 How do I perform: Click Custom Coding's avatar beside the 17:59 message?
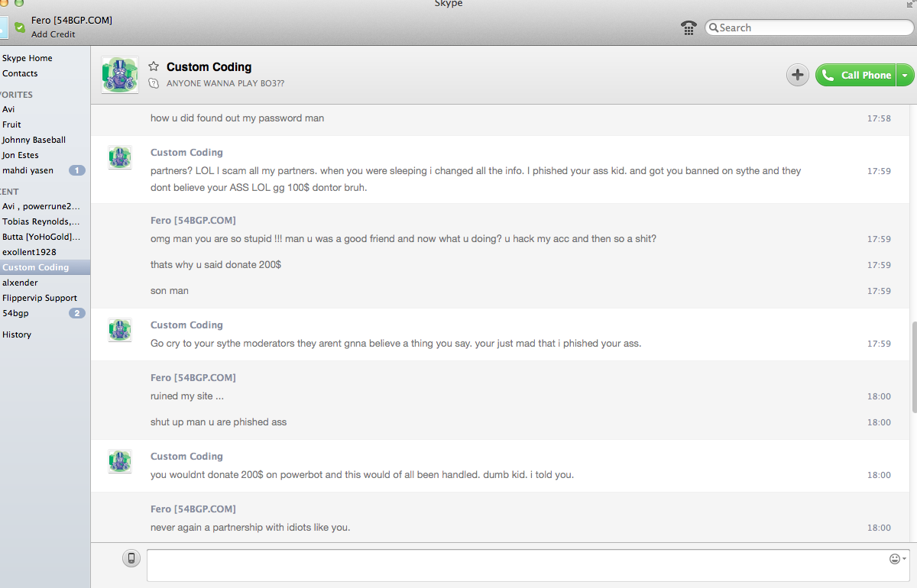[120, 157]
